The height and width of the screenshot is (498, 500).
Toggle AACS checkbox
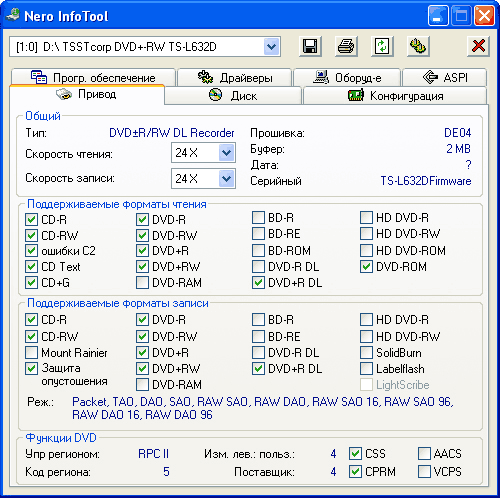pos(424,454)
